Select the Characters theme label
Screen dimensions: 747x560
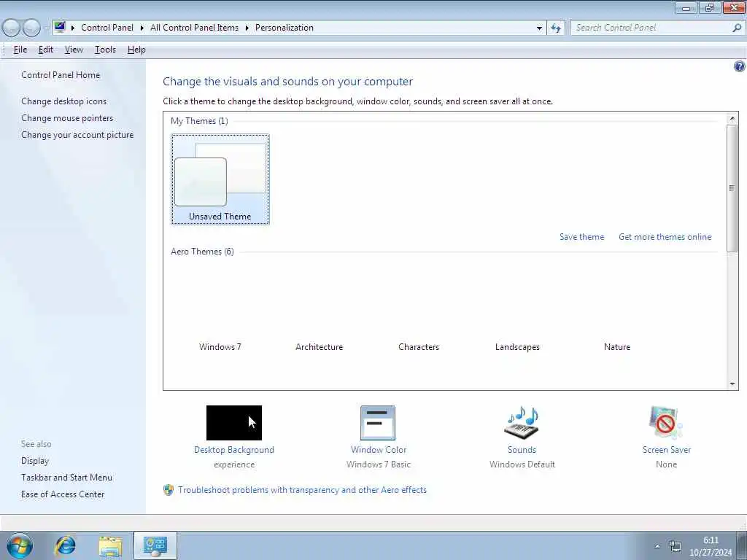point(419,347)
